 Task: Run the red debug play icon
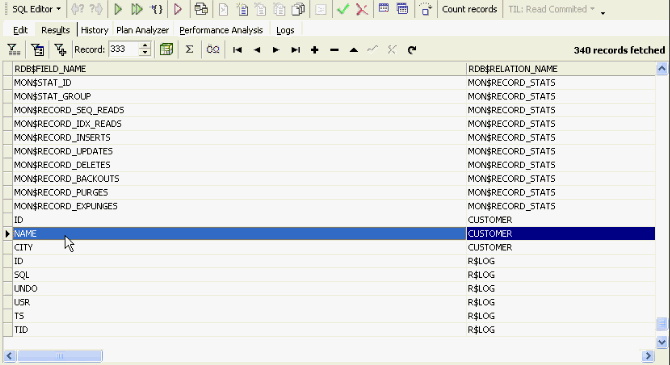[x=178, y=9]
